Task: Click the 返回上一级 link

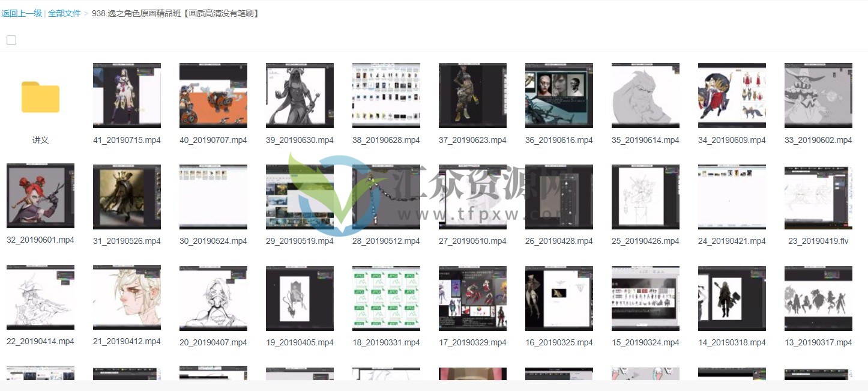Action: point(22,13)
